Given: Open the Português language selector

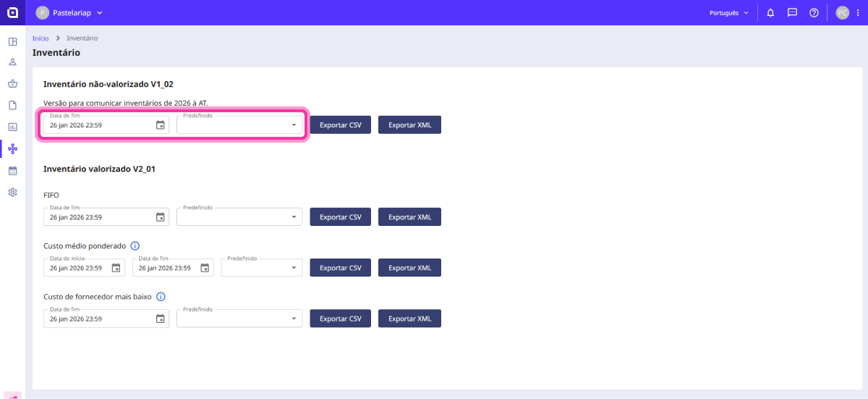Looking at the screenshot, I should pos(728,12).
